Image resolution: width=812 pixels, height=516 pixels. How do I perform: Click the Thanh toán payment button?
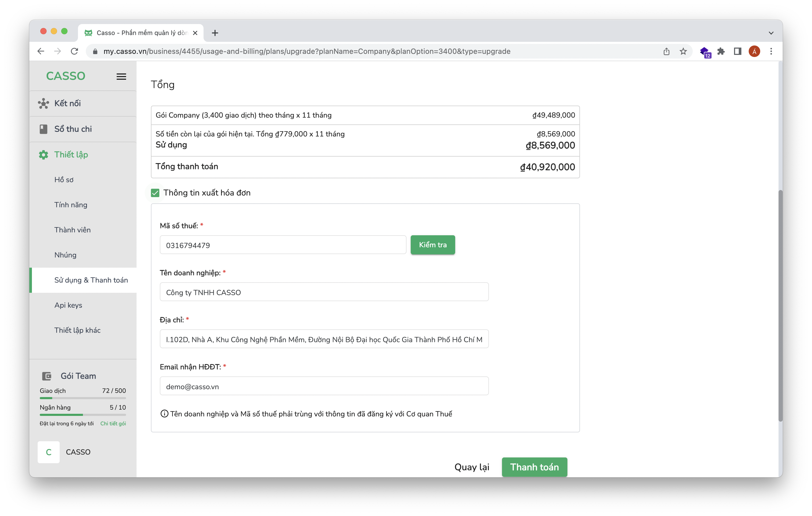pyautogui.click(x=534, y=467)
